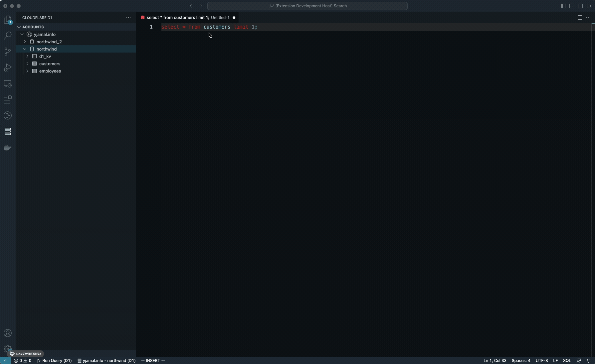This screenshot has width=595, height=364.
Task: Open the Extensions view icon
Action: (8, 99)
